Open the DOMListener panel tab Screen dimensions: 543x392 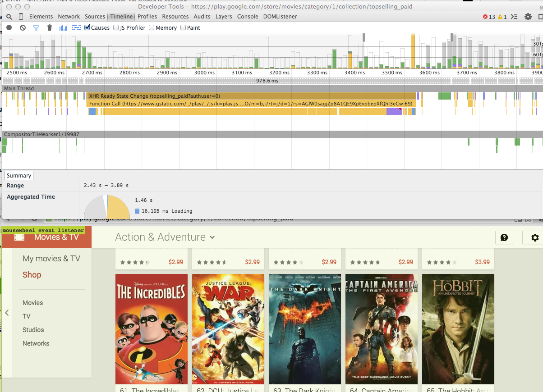pyautogui.click(x=280, y=17)
